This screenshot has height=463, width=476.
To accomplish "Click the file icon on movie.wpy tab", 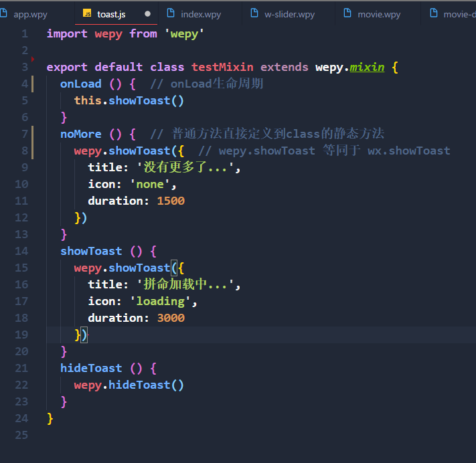I will coord(347,13).
